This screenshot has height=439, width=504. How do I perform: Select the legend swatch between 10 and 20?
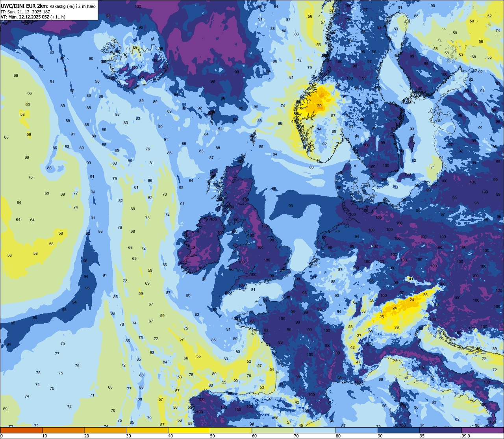(x=63, y=430)
